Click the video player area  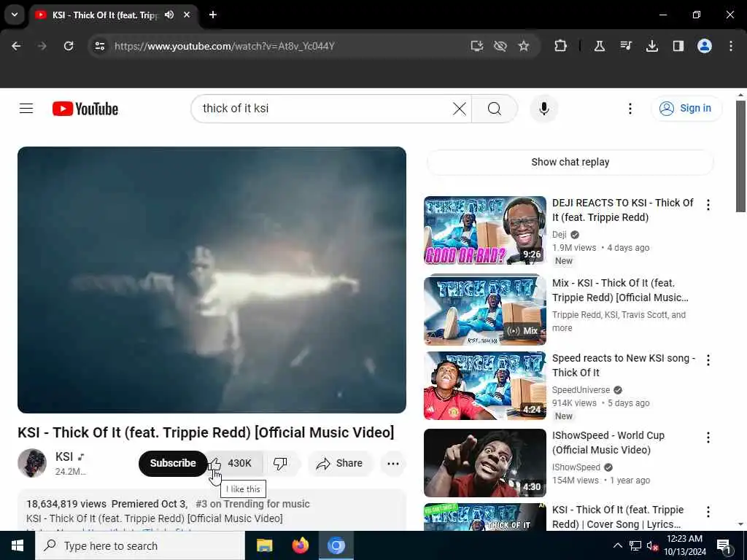coord(212,279)
